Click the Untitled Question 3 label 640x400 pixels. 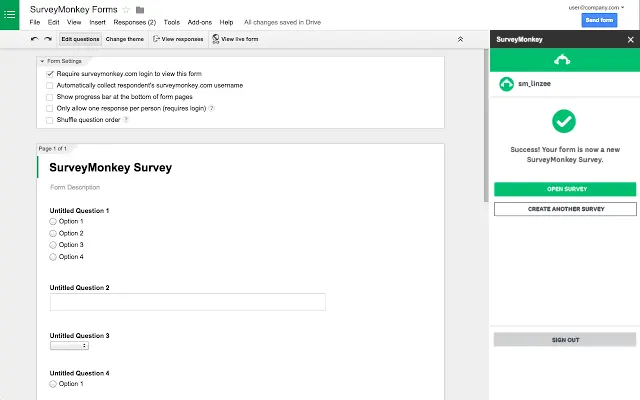(x=79, y=336)
